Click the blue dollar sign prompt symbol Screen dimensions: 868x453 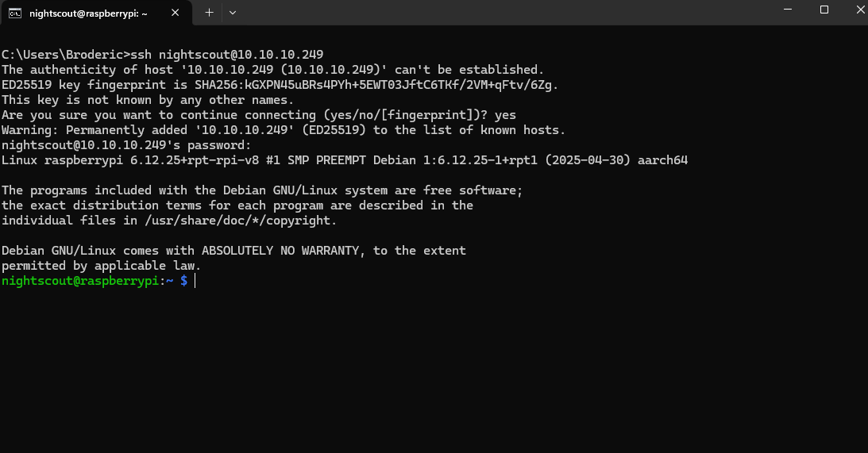[183, 281]
